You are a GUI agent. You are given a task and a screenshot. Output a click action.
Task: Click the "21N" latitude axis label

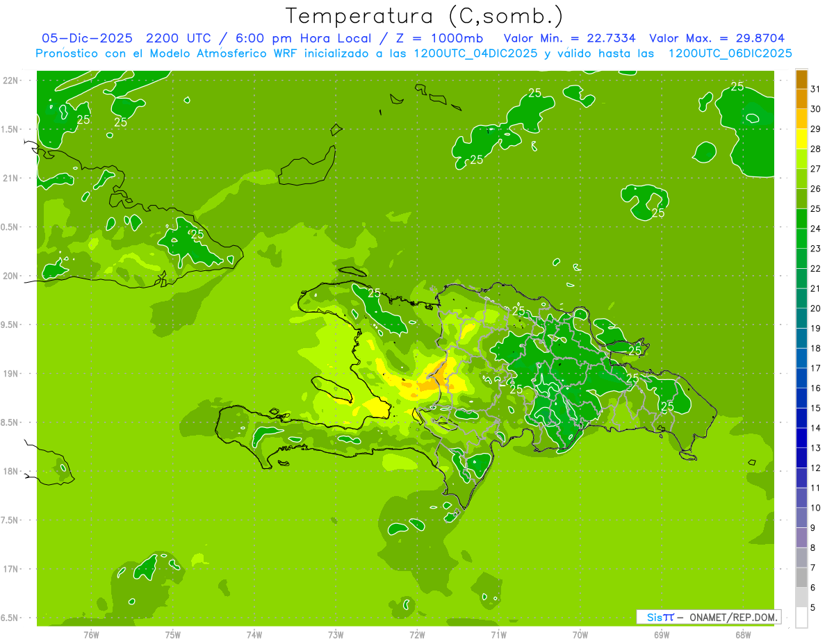click(x=12, y=179)
